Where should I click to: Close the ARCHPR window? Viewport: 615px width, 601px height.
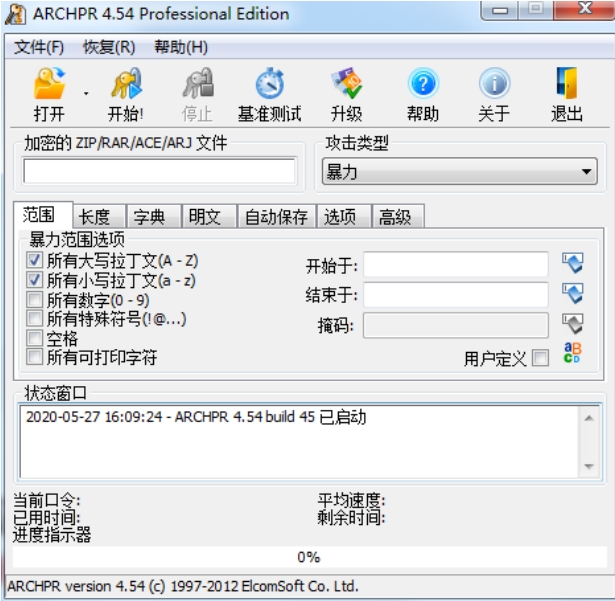(584, 9)
